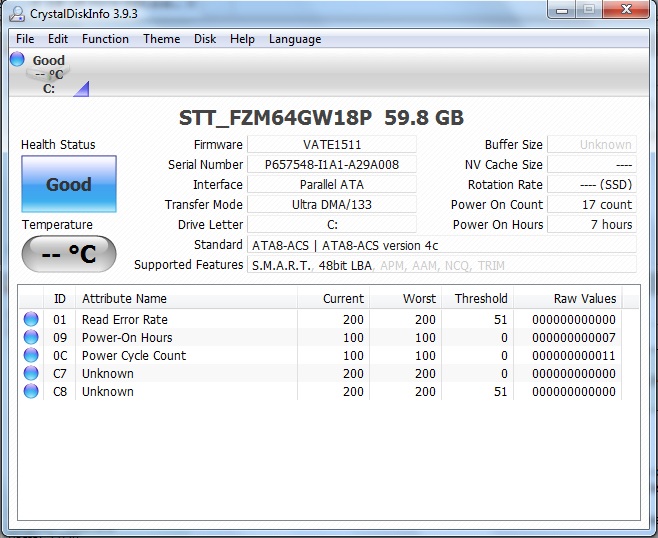
Task: Select the Unknown attribute name in row C8
Action: [108, 392]
